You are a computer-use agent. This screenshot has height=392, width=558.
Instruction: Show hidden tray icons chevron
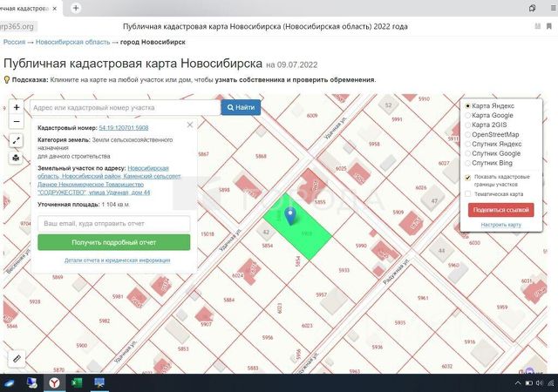[x=518, y=383]
